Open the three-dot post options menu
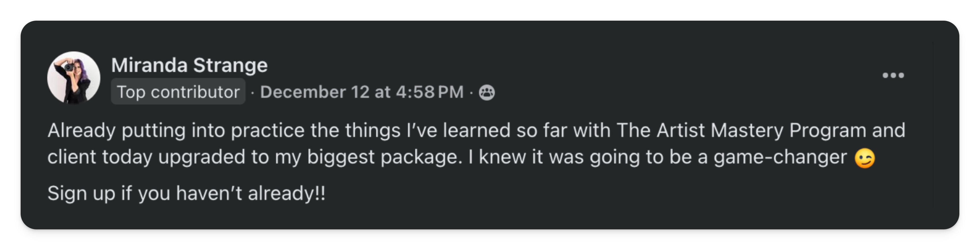The image size is (980, 250). click(893, 75)
